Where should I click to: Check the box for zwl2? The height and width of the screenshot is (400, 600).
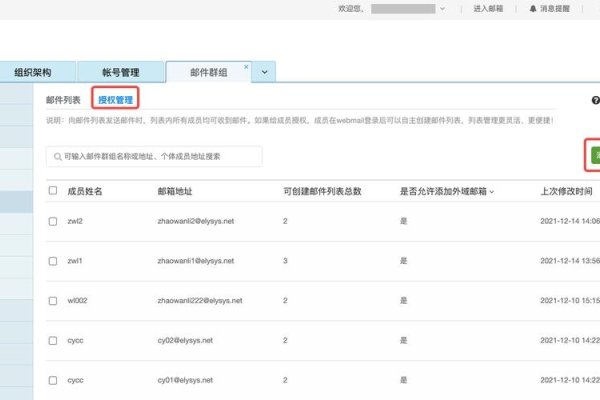53,221
